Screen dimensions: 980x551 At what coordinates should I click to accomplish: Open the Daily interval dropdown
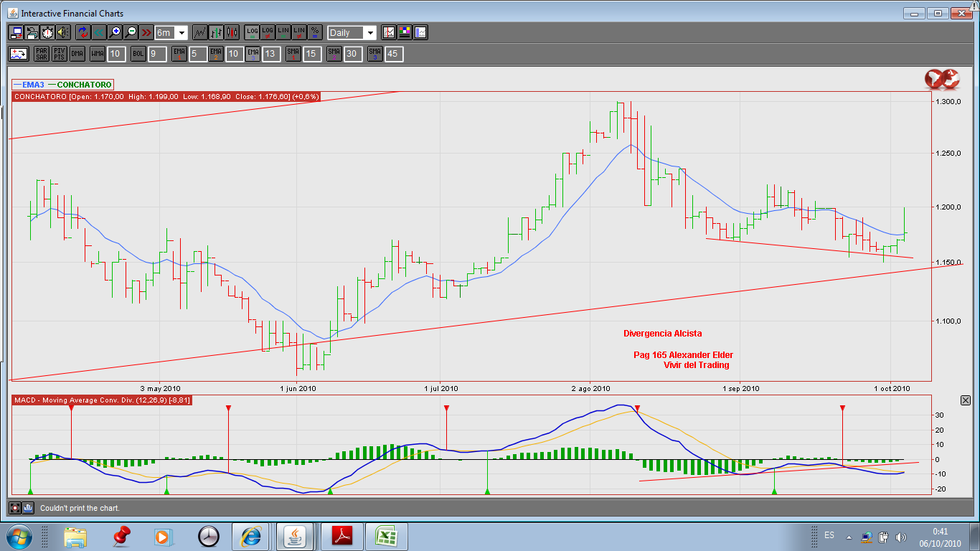point(369,32)
